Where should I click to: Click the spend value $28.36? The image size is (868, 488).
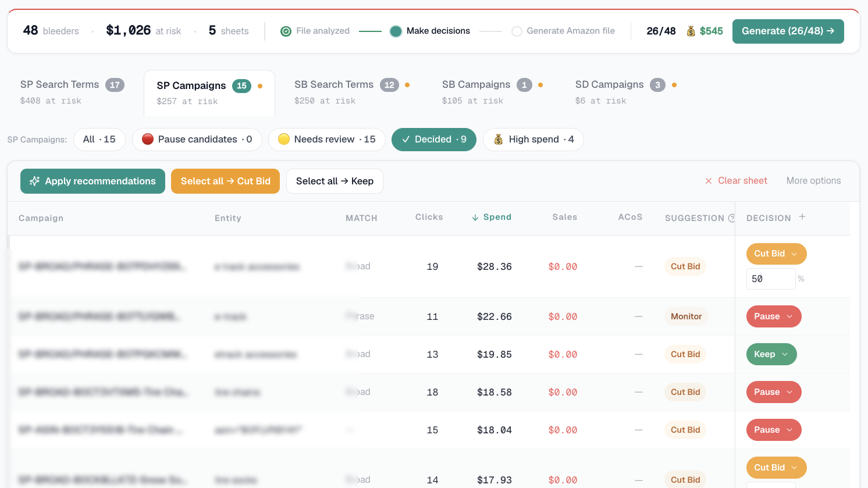coord(495,266)
